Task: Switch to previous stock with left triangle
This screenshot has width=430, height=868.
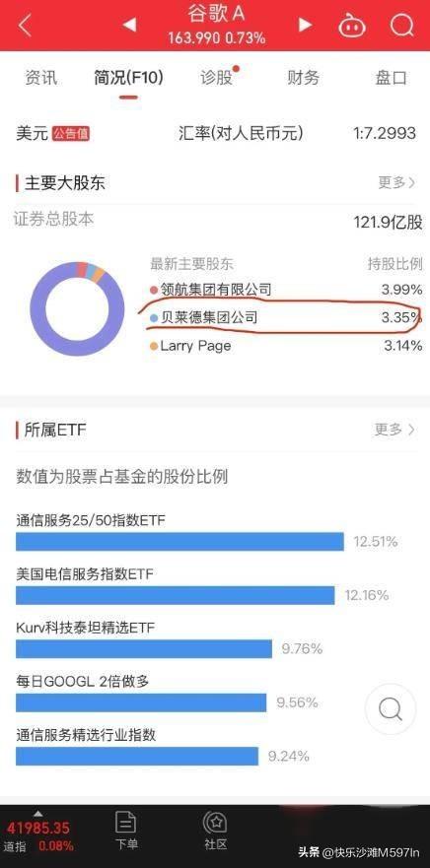Action: [x=129, y=25]
